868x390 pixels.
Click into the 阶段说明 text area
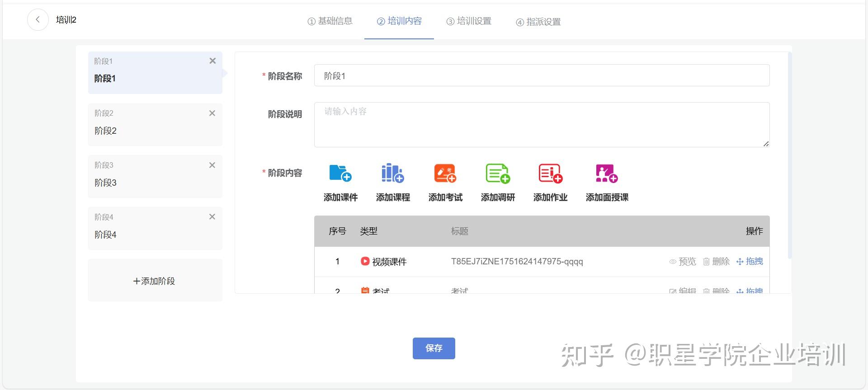(542, 125)
